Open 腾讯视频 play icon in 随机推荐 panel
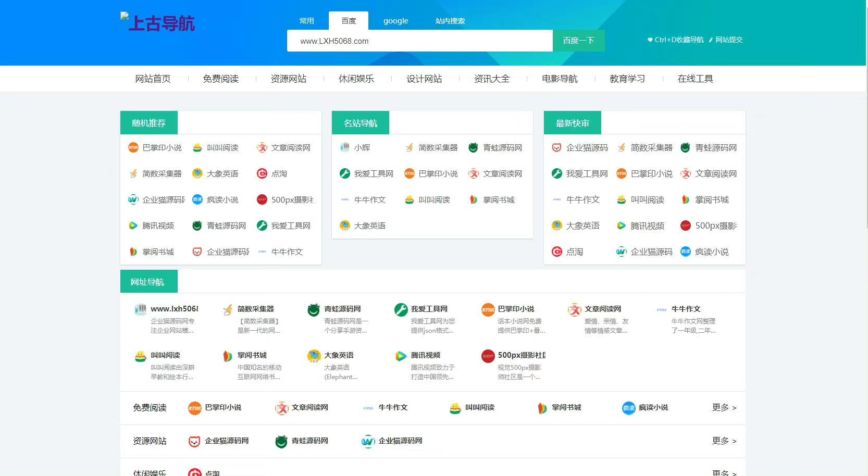 133,226
